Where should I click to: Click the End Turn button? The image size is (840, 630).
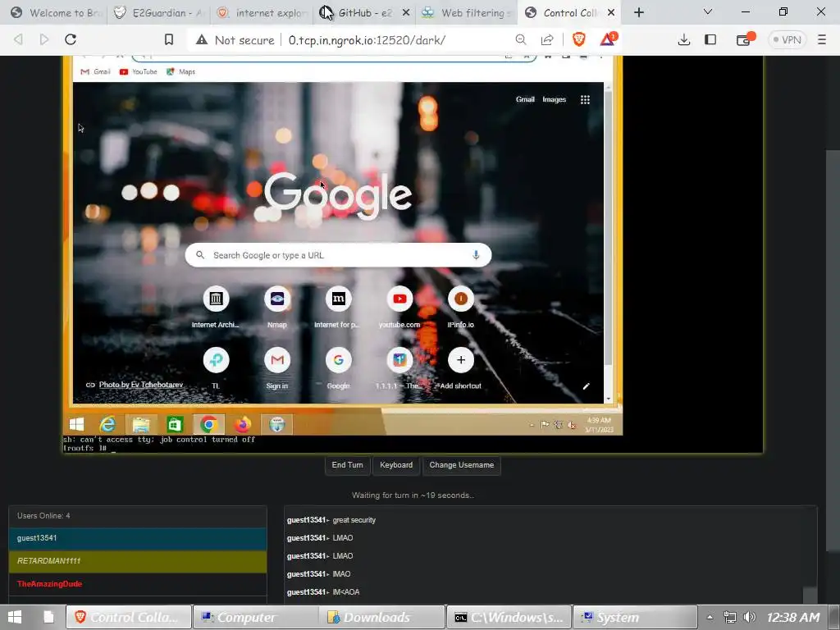click(x=347, y=465)
